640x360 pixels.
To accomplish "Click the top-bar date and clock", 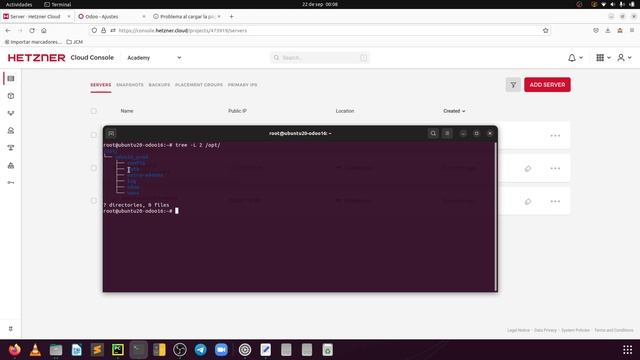I will click(320, 4).
